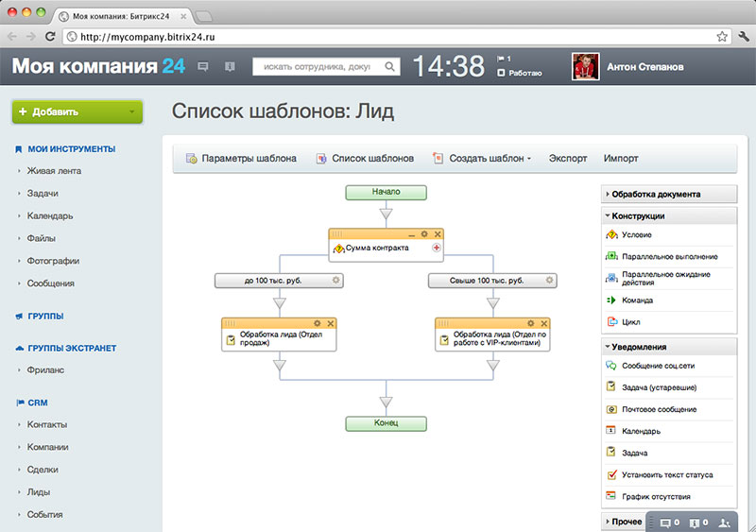Open the Создать шаблон dropdown
The height and width of the screenshot is (532, 756).
click(483, 158)
